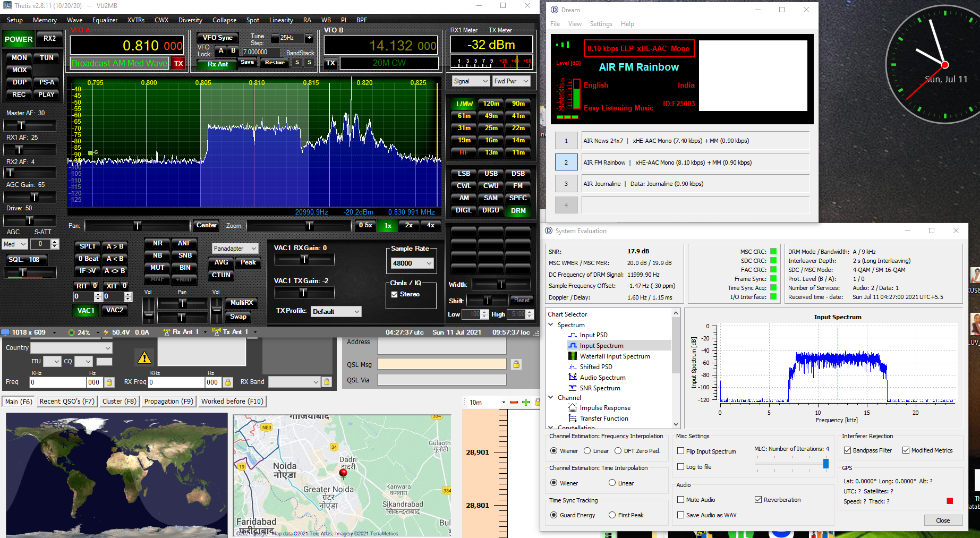Select First Peak time sync tracking
Viewport: 980px width, 538px height.
[612, 515]
